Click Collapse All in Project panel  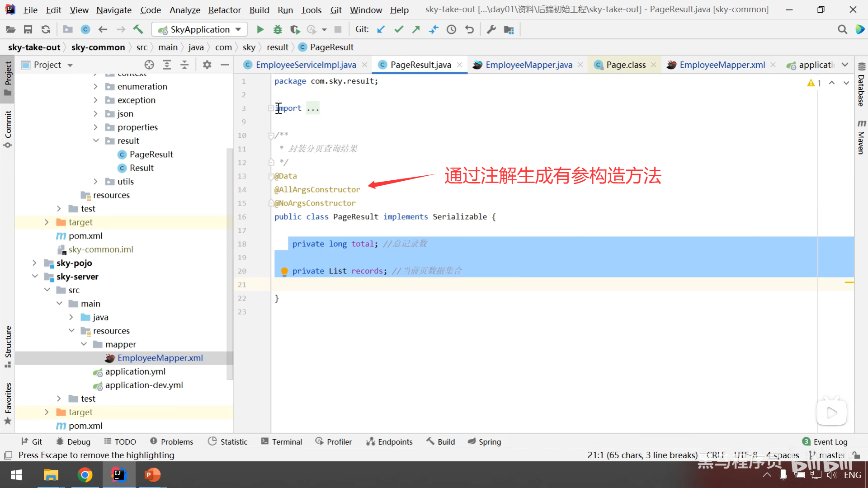[184, 65]
